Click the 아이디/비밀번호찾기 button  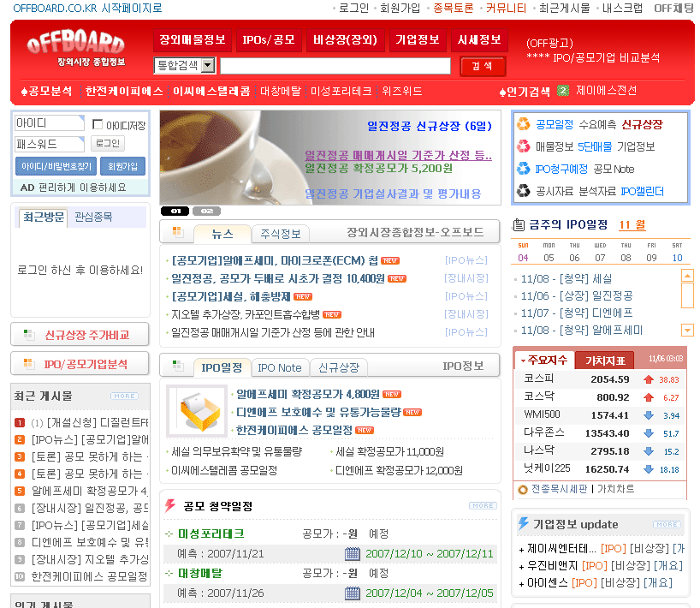[56, 166]
